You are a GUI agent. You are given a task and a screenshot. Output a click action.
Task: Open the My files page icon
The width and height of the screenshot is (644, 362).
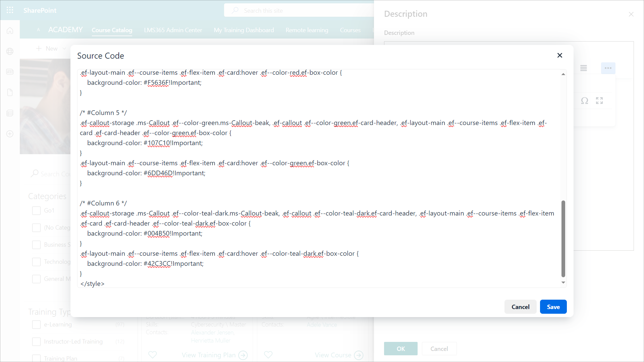click(10, 93)
